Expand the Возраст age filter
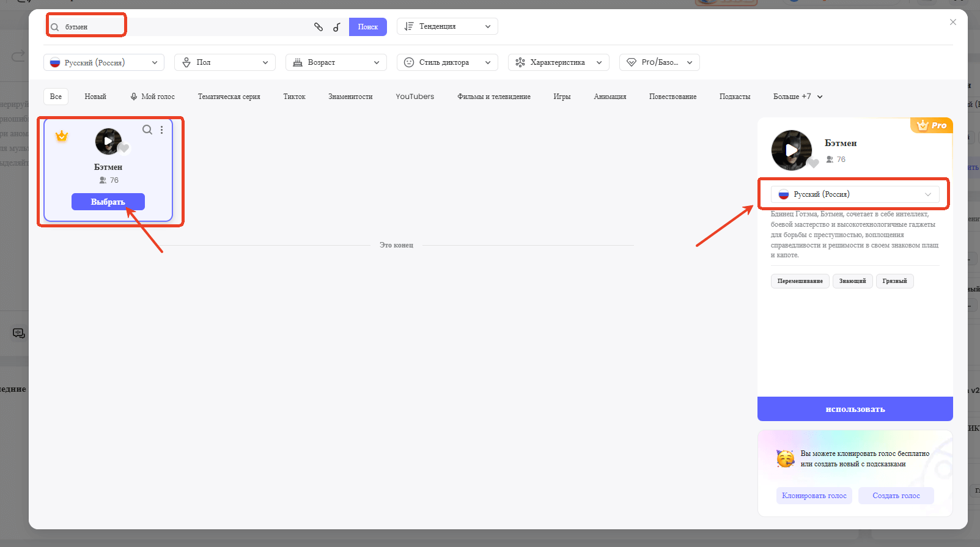980x547 pixels. click(336, 62)
